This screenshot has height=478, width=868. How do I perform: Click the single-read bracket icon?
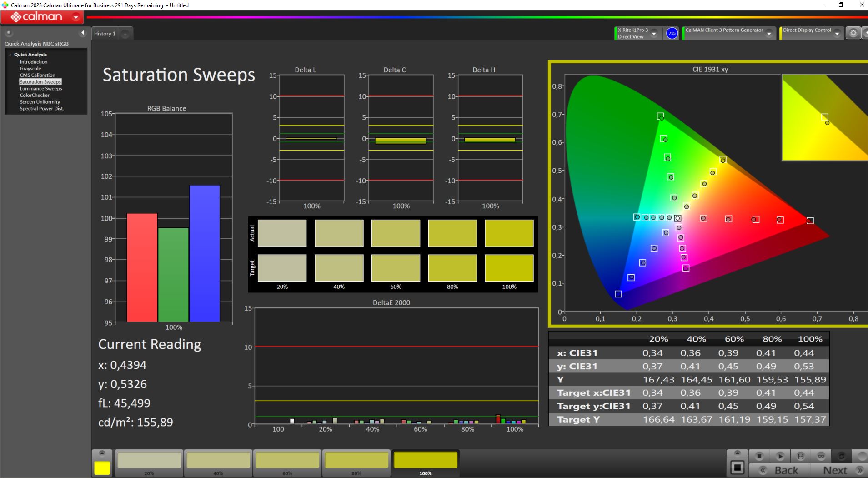pos(801,456)
